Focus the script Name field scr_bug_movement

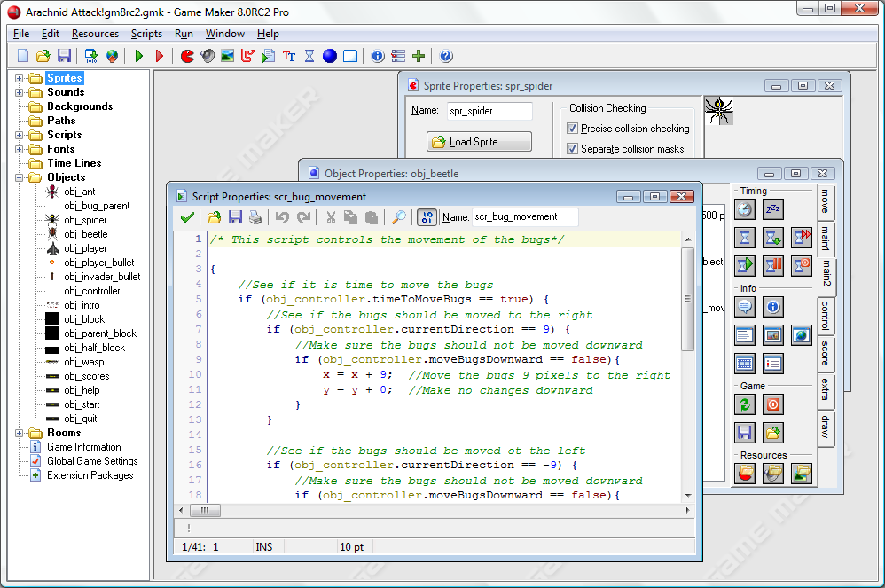[525, 216]
